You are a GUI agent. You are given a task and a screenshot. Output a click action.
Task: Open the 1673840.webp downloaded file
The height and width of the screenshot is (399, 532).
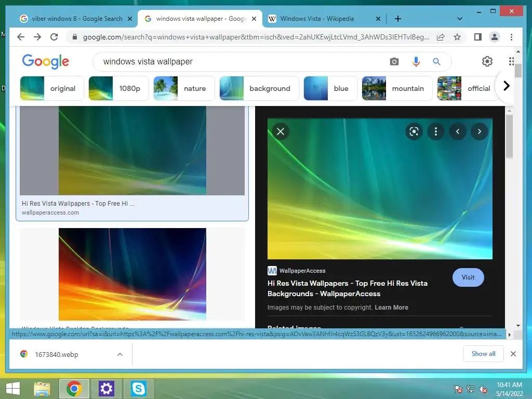coord(56,354)
